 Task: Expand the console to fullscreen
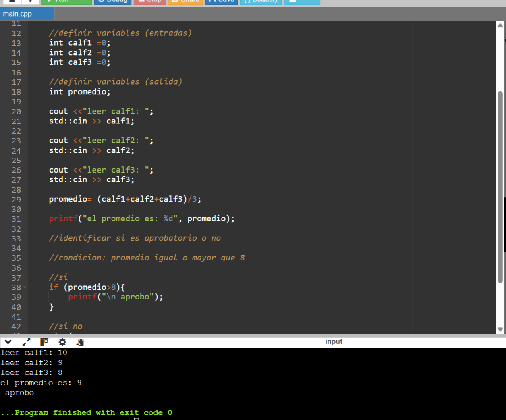coord(26,342)
